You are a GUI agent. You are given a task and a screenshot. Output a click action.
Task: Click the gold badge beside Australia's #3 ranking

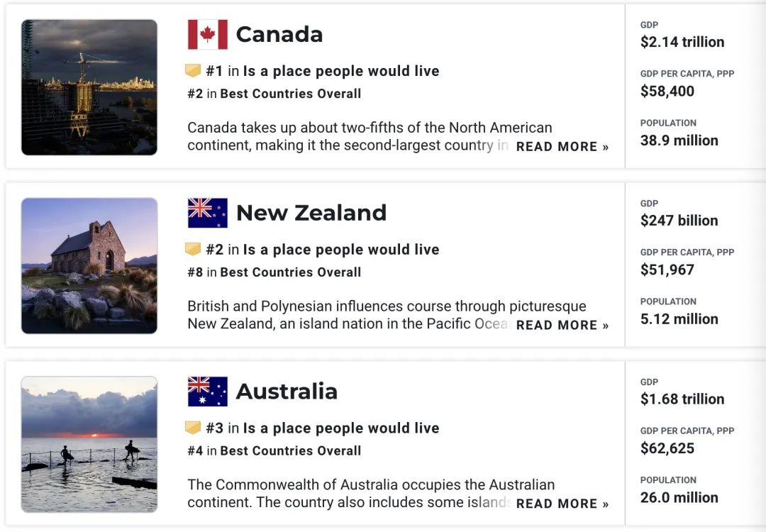(193, 428)
